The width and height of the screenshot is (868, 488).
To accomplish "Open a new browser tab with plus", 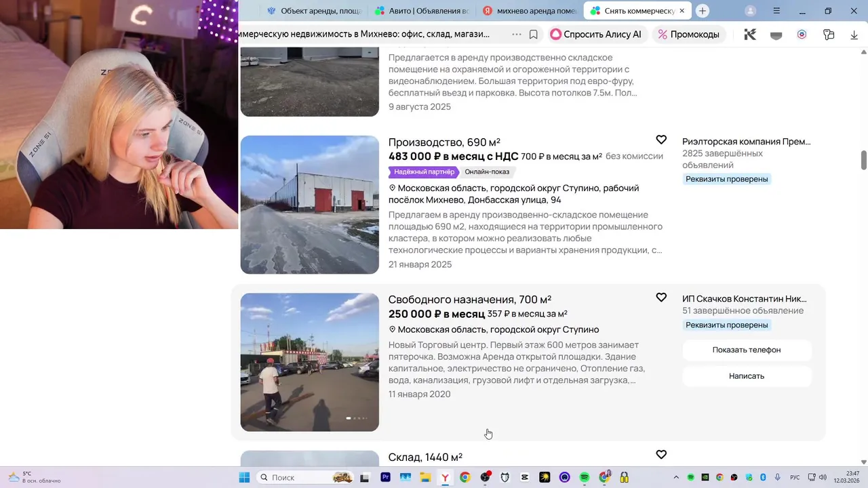I will (703, 11).
